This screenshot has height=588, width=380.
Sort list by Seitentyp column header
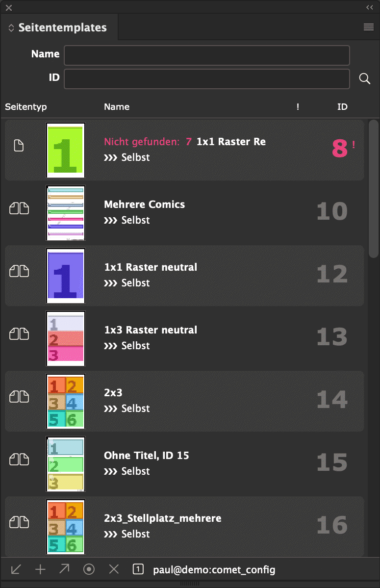26,107
